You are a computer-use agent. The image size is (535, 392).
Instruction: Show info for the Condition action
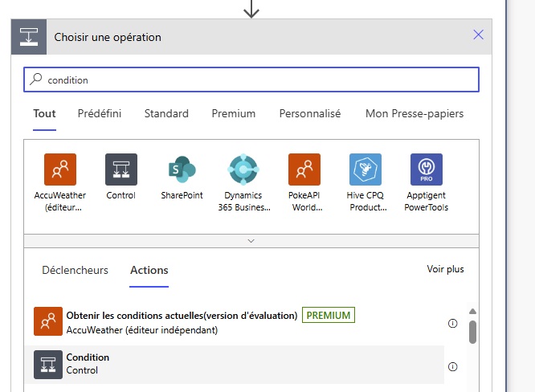[x=452, y=366]
